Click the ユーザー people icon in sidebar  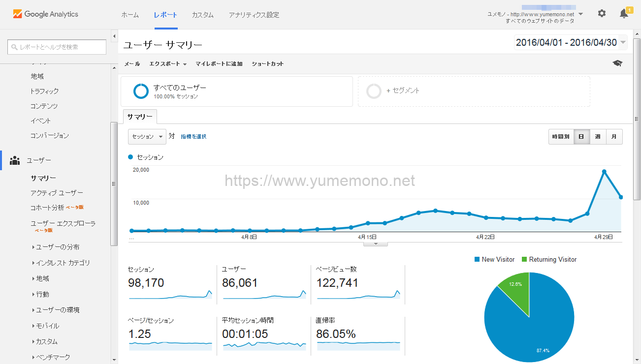[15, 160]
